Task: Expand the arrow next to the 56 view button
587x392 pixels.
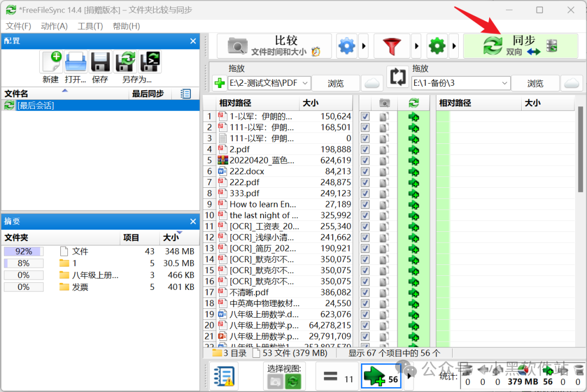Action: 409,376
